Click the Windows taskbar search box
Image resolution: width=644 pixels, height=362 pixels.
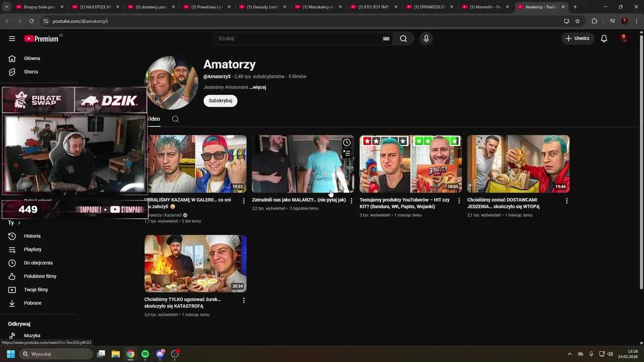(x=56, y=354)
